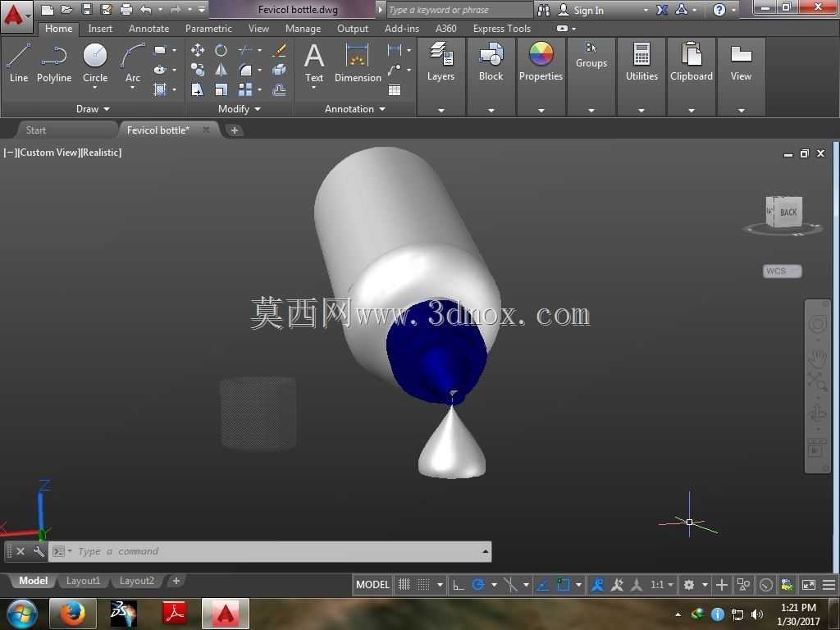Open the Express Tools tab

(501, 29)
